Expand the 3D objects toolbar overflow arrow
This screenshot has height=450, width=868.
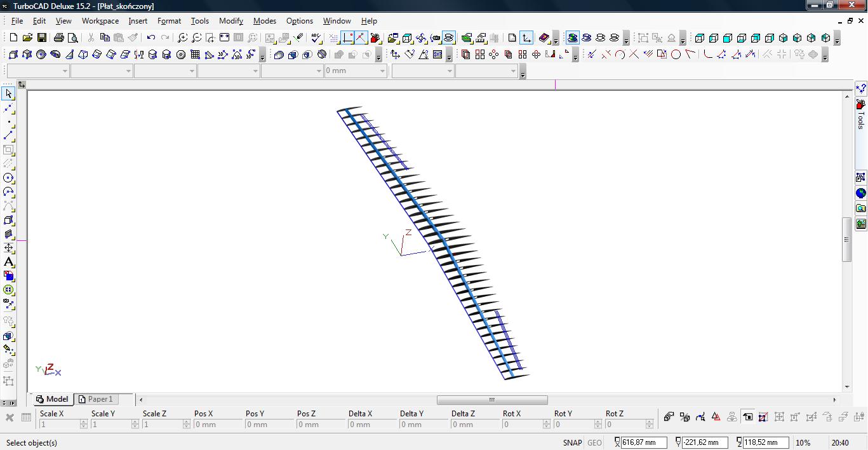click(x=262, y=57)
